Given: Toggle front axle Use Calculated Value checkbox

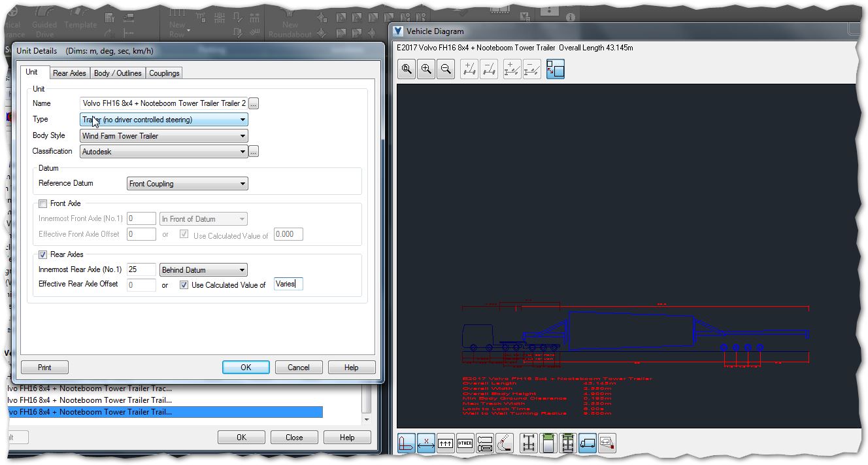Looking at the screenshot, I should (x=184, y=235).
